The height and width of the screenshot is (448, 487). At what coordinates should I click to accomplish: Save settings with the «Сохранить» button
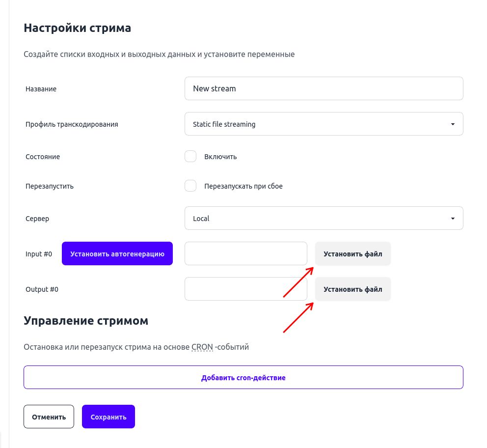click(108, 416)
